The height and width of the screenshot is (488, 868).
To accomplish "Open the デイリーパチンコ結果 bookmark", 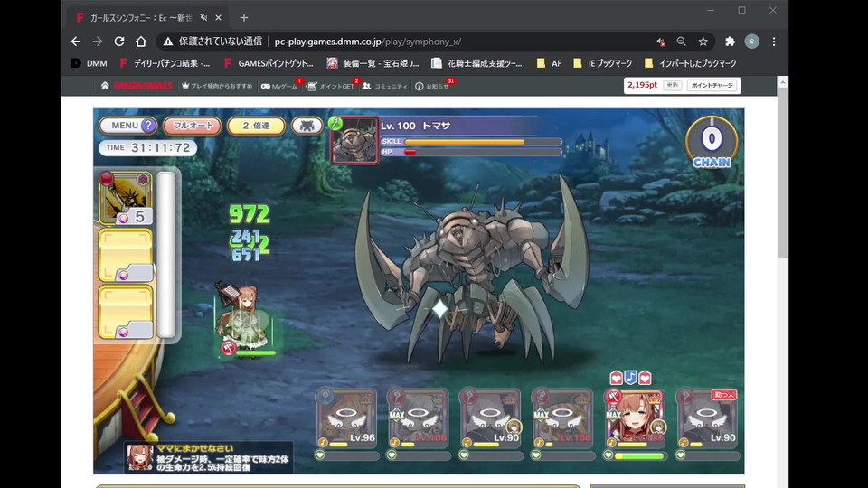I will [x=165, y=63].
